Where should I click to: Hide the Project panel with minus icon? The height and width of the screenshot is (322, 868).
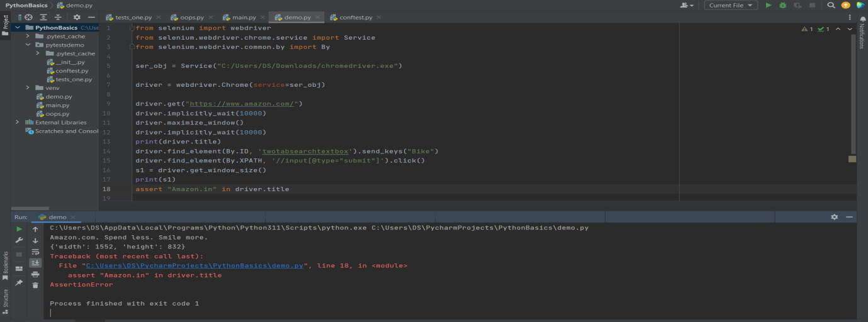(x=91, y=18)
